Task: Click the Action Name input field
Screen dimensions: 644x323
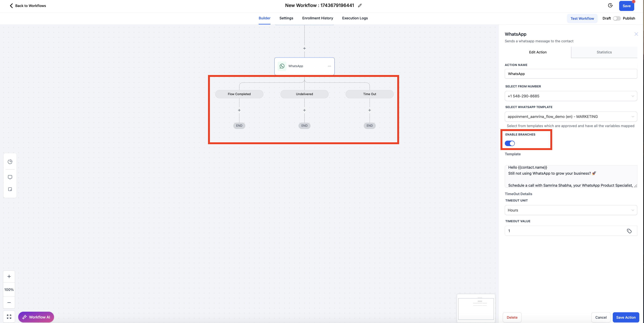Action: click(570, 74)
